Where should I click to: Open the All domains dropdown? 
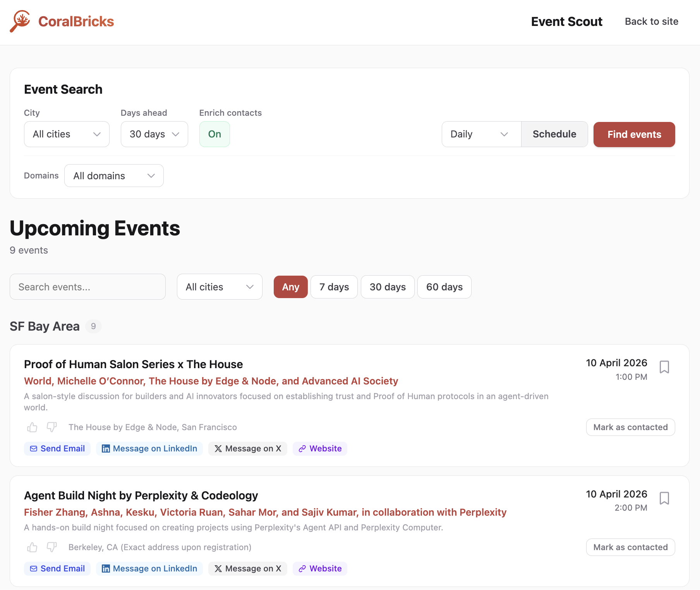[114, 175]
